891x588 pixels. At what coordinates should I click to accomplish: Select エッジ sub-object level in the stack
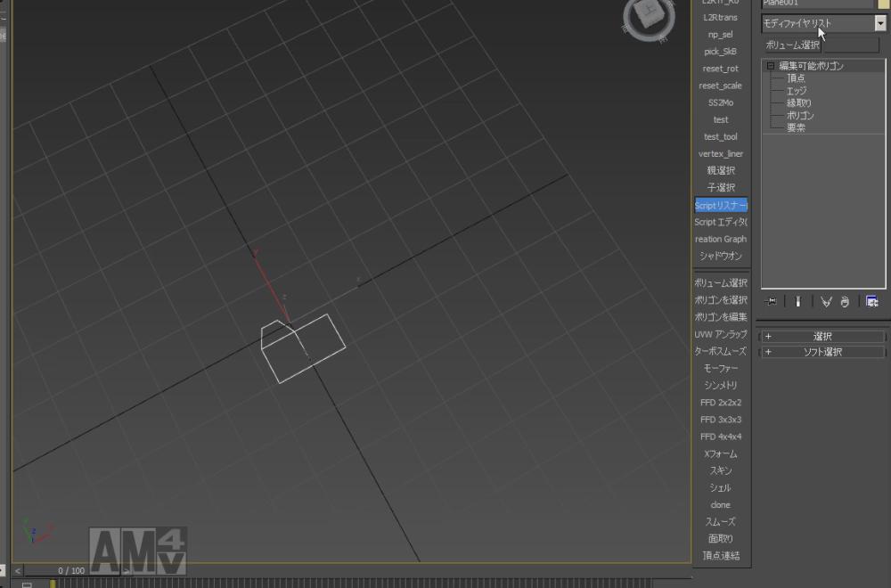[796, 90]
